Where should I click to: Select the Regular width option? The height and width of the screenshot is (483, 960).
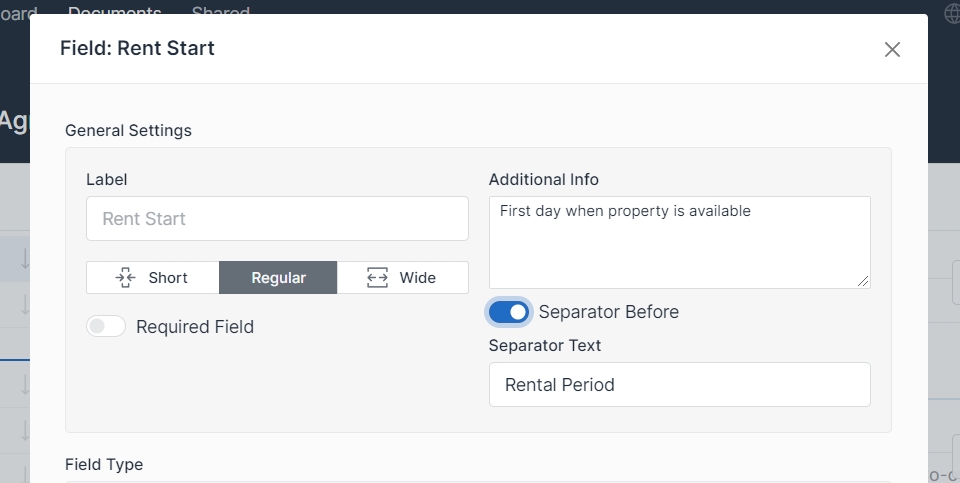(278, 277)
